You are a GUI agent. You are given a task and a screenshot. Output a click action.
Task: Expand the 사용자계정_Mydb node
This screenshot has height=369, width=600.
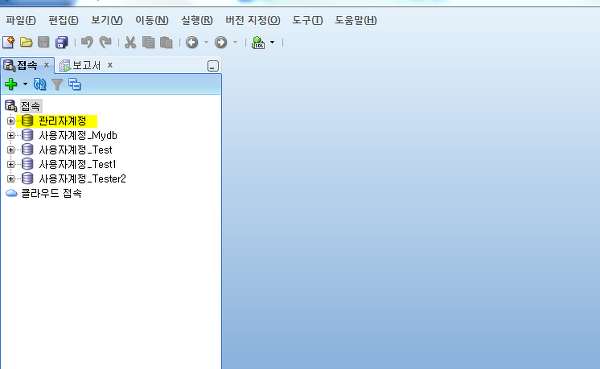tap(11, 136)
